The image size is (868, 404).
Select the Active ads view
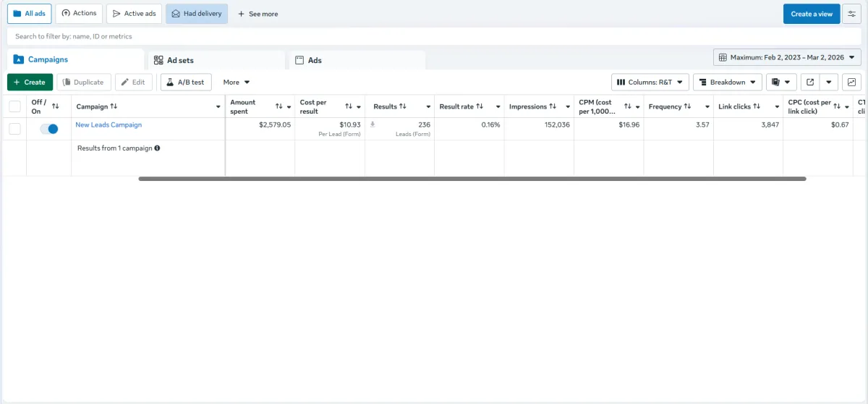[x=134, y=14]
